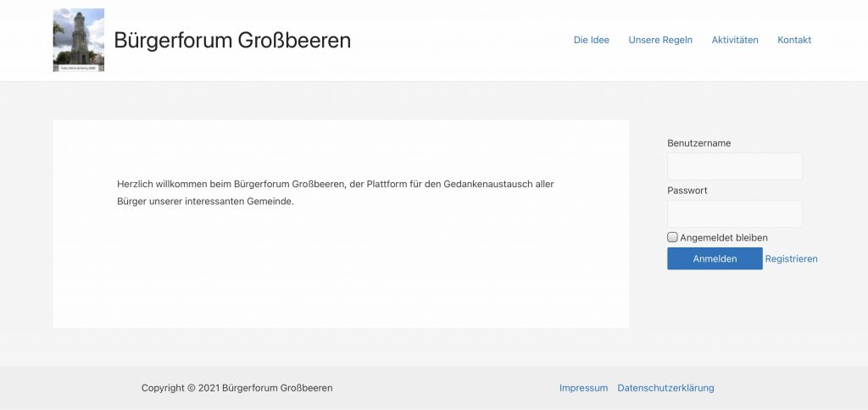Click the Herzlich willkommen welcome text line
This screenshot has width=868, height=410.
pyautogui.click(x=335, y=184)
